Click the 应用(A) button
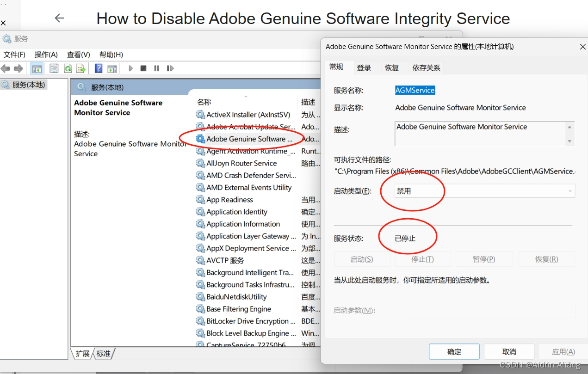The width and height of the screenshot is (588, 374). click(x=563, y=352)
